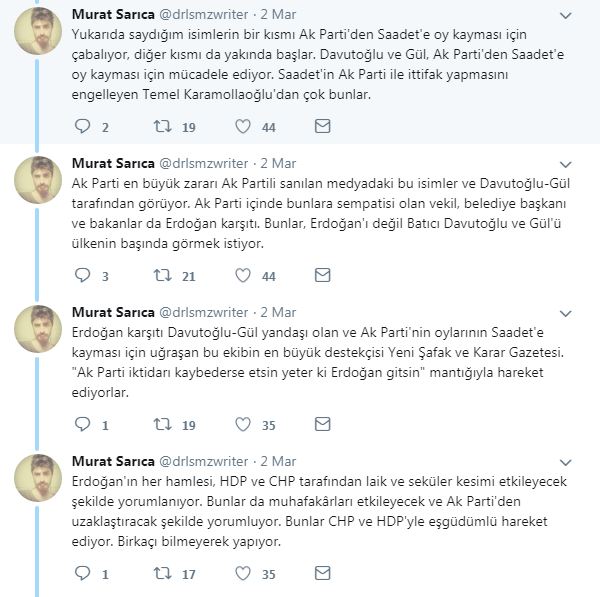
Task: Open Murat Sarıca's name on first tweet
Action: [x=110, y=15]
